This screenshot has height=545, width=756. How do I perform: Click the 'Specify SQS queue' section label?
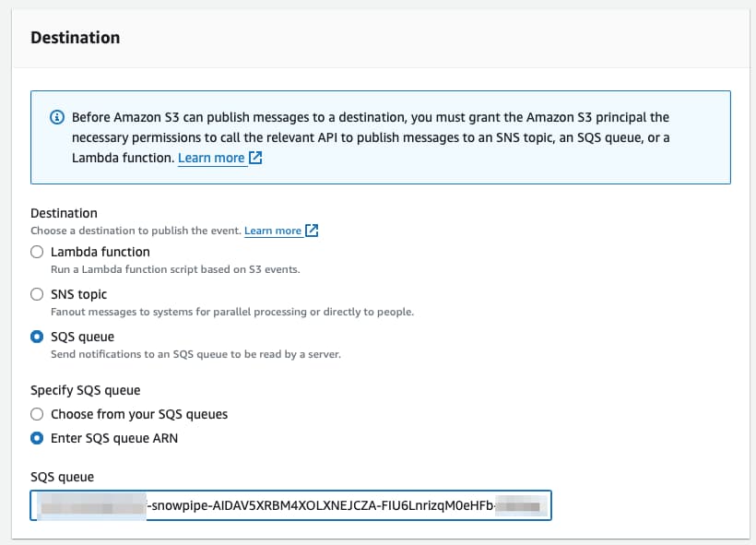86,390
